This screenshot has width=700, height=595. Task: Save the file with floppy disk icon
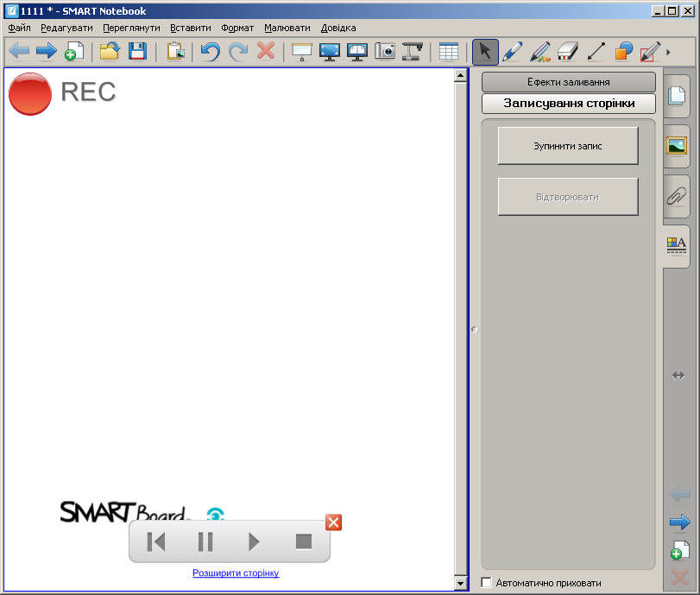(137, 51)
